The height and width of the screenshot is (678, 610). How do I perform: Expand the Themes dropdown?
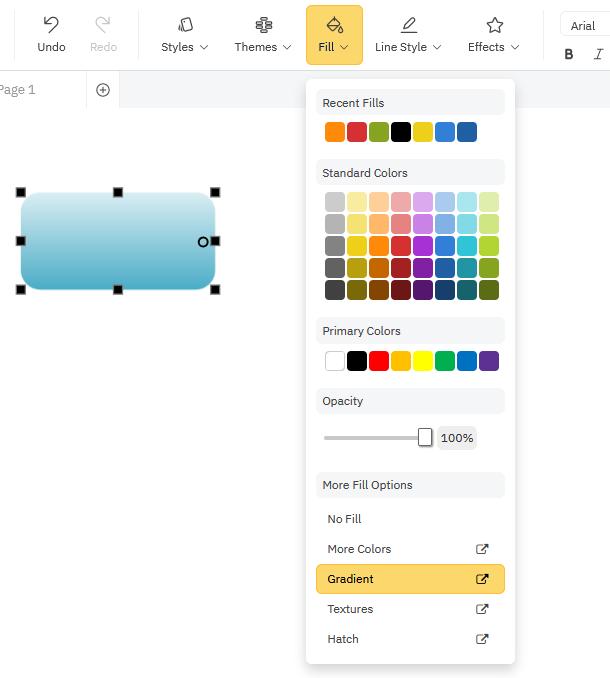pyautogui.click(x=263, y=35)
